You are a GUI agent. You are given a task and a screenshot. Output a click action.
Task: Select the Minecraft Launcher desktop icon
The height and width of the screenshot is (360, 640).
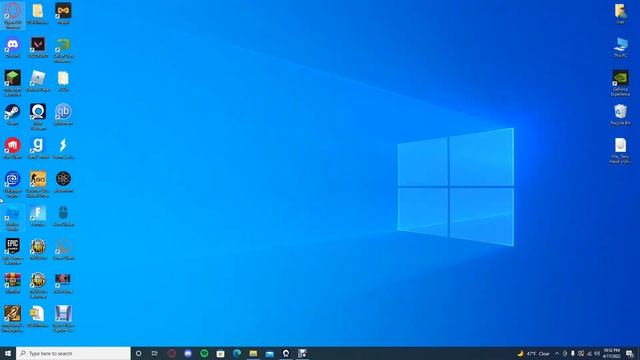click(13, 83)
